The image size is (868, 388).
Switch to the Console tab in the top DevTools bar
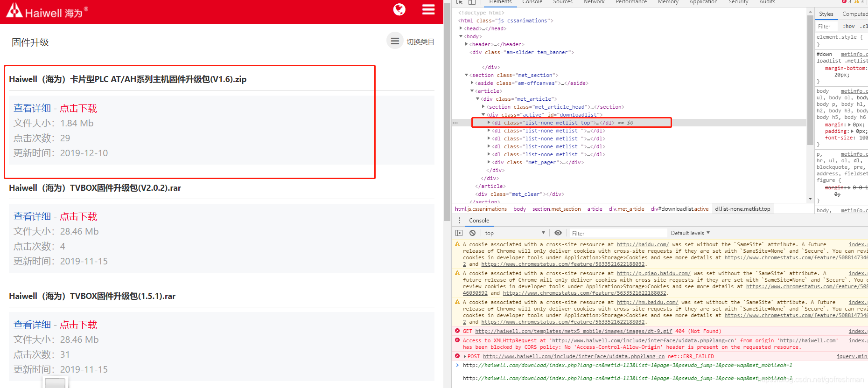(x=532, y=2)
